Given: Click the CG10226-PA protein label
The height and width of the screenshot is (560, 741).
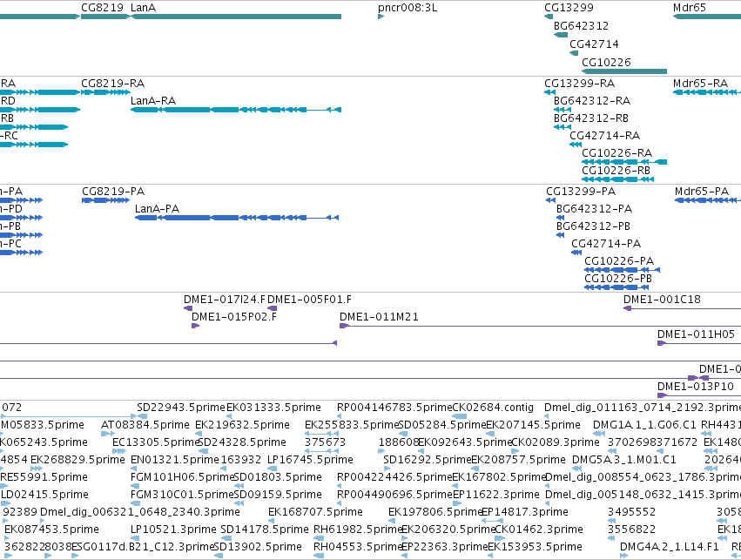Looking at the screenshot, I should [x=619, y=261].
